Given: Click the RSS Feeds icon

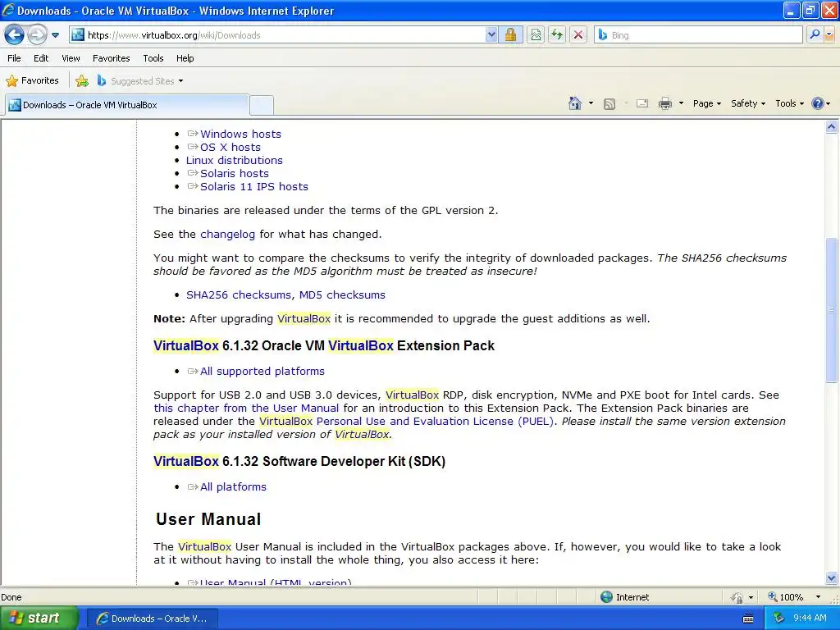Looking at the screenshot, I should (609, 104).
